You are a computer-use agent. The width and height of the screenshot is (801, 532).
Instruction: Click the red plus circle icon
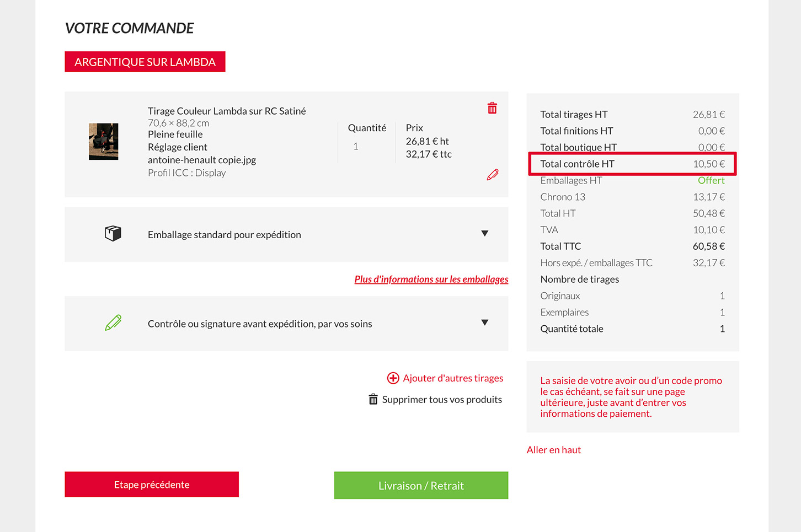[393, 378]
